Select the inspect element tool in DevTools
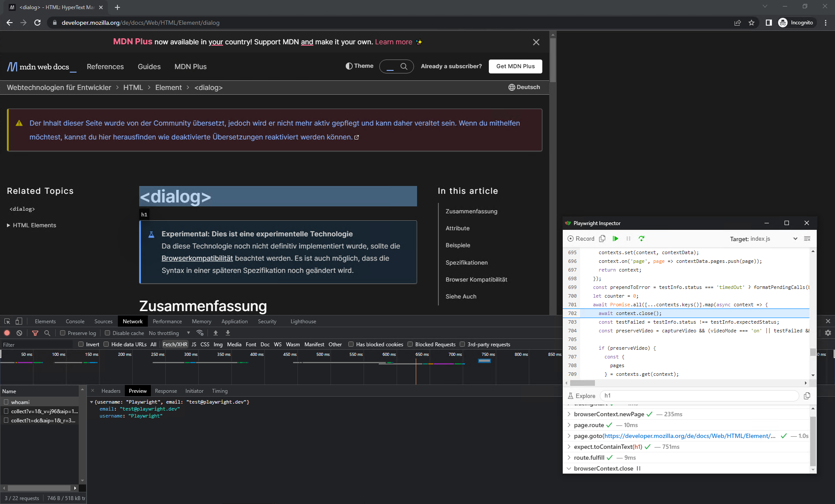 pos(7,321)
